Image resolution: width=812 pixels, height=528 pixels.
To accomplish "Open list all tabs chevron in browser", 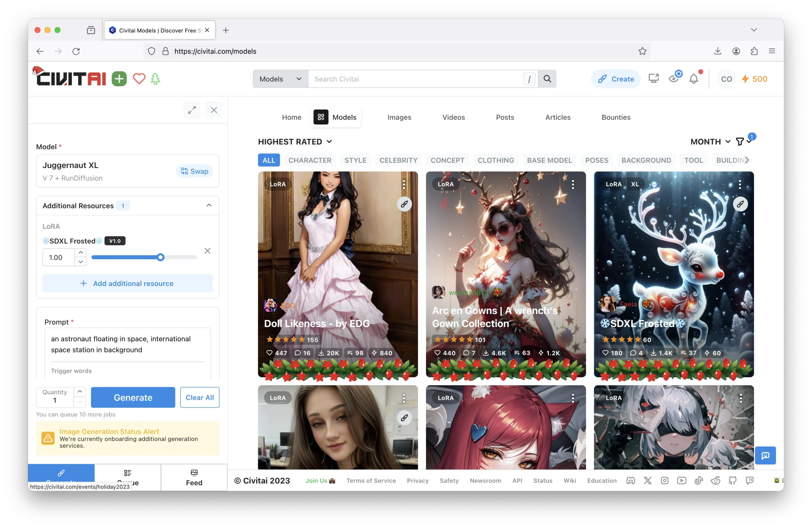I will (x=754, y=30).
